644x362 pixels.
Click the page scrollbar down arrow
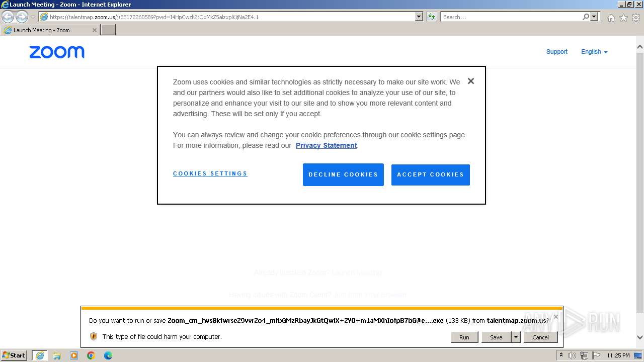639,337
